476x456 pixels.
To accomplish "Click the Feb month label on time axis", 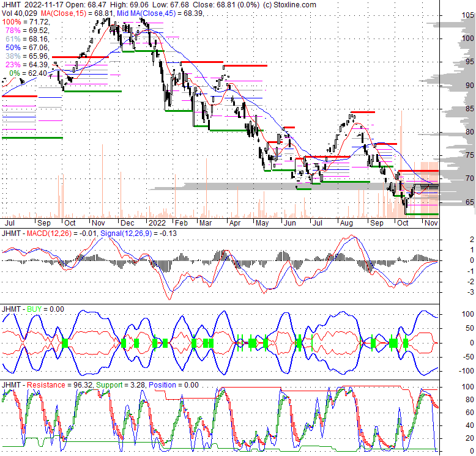I will (x=181, y=223).
